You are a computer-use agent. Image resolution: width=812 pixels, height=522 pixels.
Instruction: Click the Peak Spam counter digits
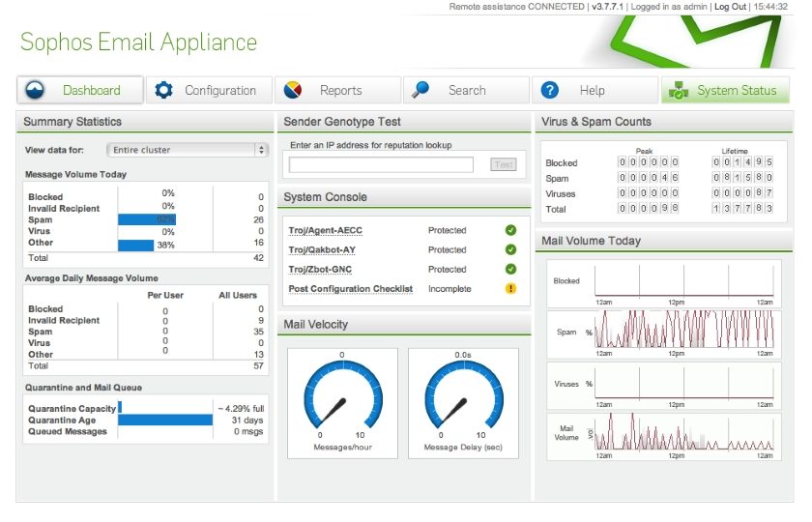pos(649,177)
